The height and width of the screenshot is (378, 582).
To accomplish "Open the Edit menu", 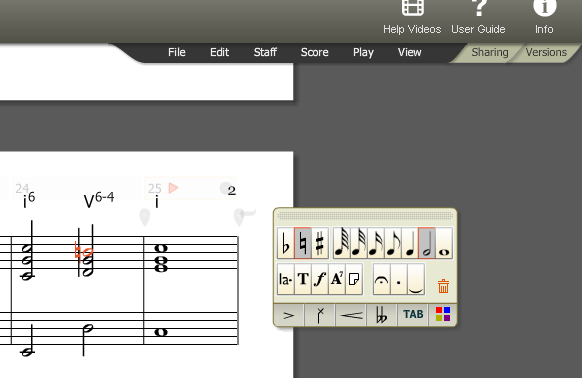I will [219, 52].
